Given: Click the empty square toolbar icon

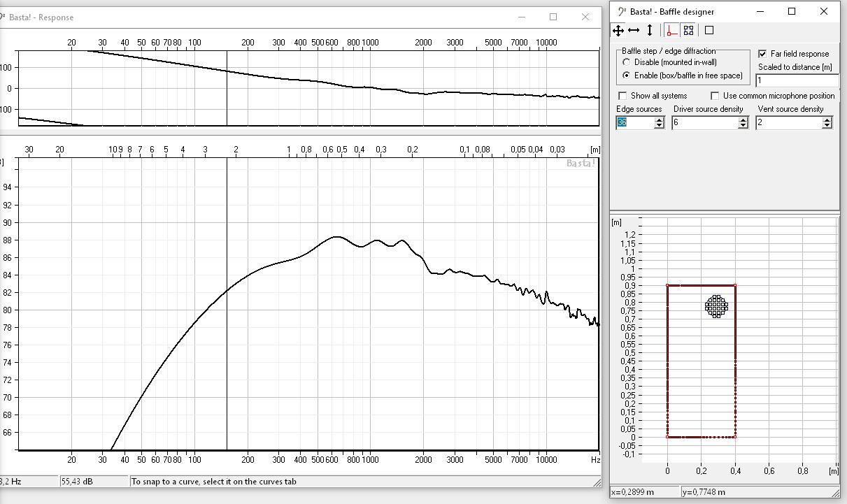Looking at the screenshot, I should tap(709, 30).
